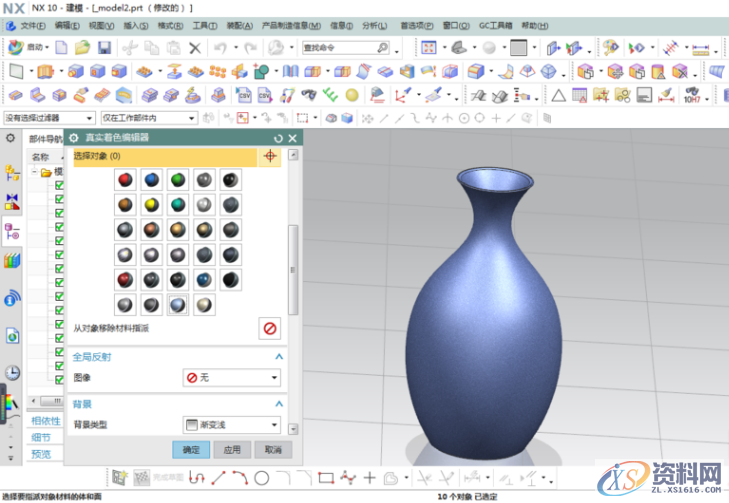This screenshot has height=503, width=729.
Task: Open the history clock tab in the sidebar
Action: [12, 372]
